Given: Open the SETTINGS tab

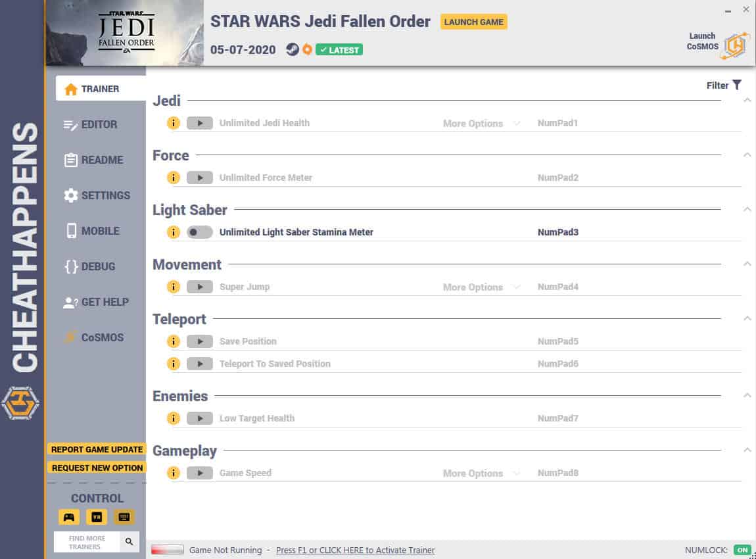Looking at the screenshot, I should pos(97,195).
